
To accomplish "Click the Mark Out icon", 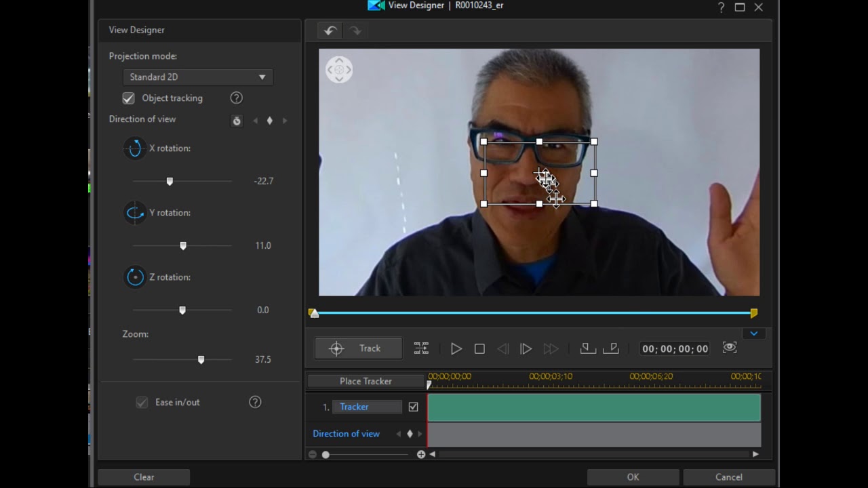I will [611, 348].
